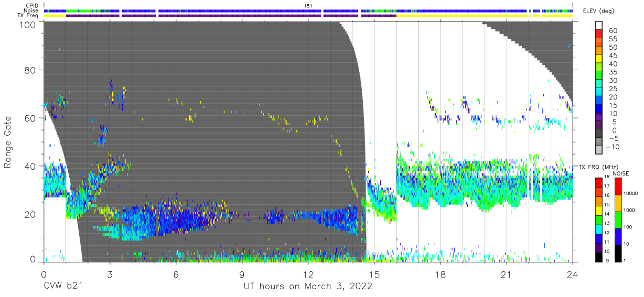Click the ELEV color bar label "25"

(x=614, y=89)
